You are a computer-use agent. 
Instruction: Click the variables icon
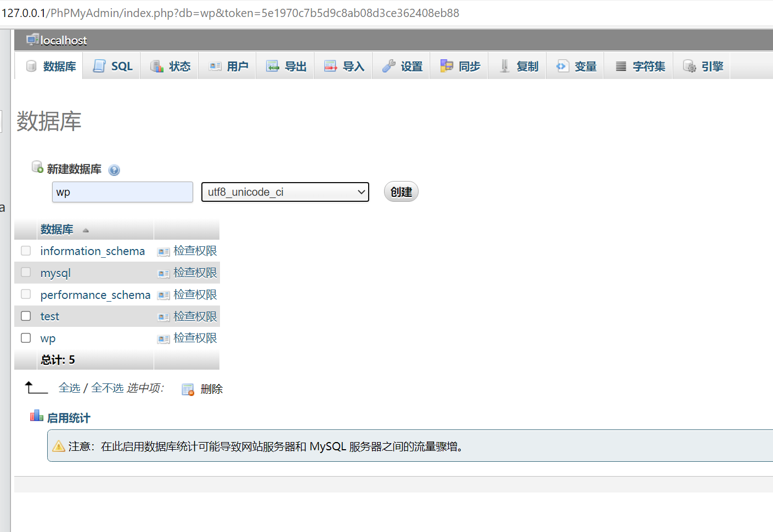pyautogui.click(x=562, y=66)
